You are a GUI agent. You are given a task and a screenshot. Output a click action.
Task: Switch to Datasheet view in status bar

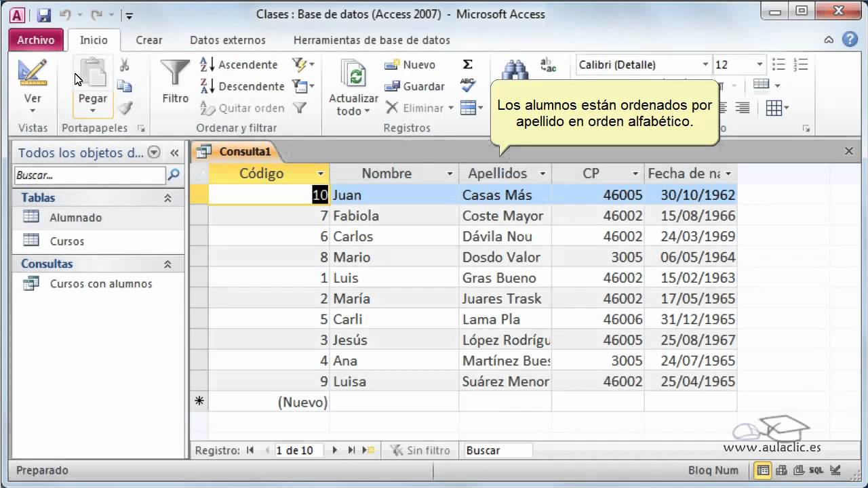point(763,470)
